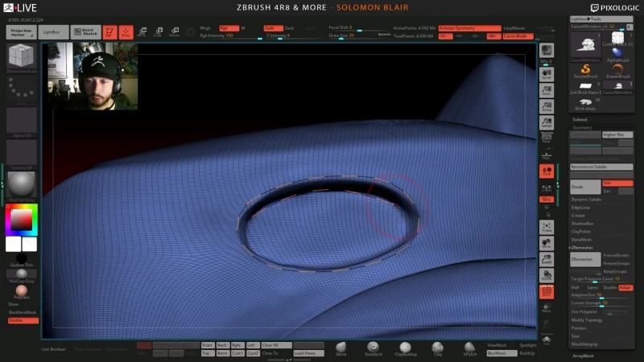Click Reconstruct Subdiv button

point(601,167)
